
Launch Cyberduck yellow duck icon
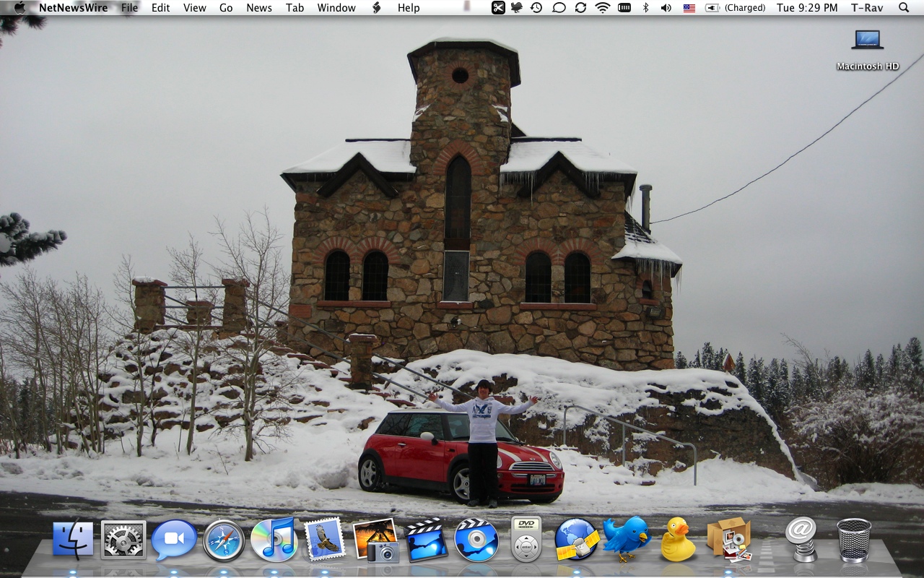tap(678, 540)
